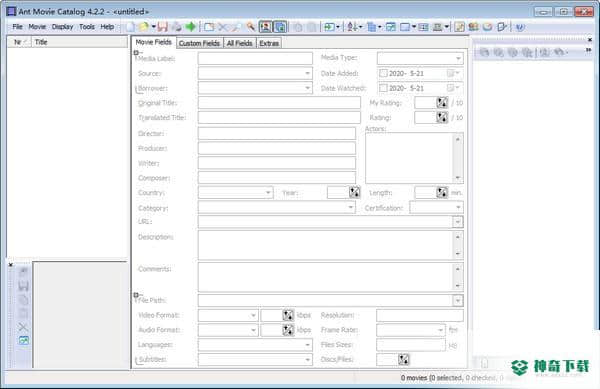The height and width of the screenshot is (389, 600).
Task: Click the Nr column header
Action: point(19,42)
